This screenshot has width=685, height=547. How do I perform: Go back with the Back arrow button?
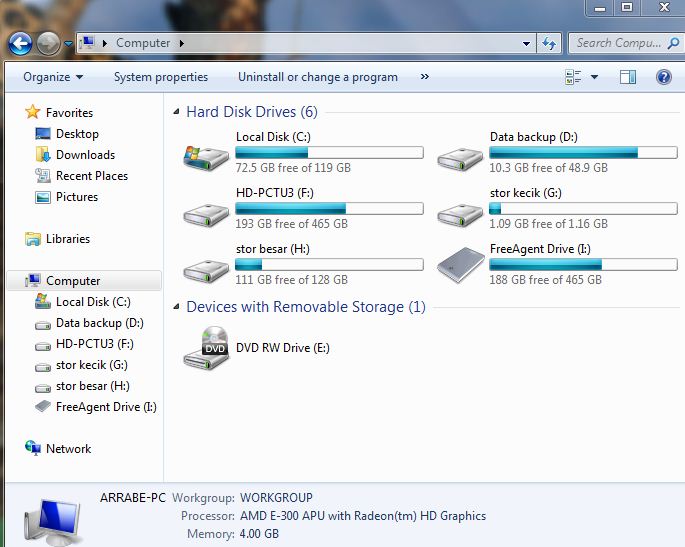coord(20,43)
